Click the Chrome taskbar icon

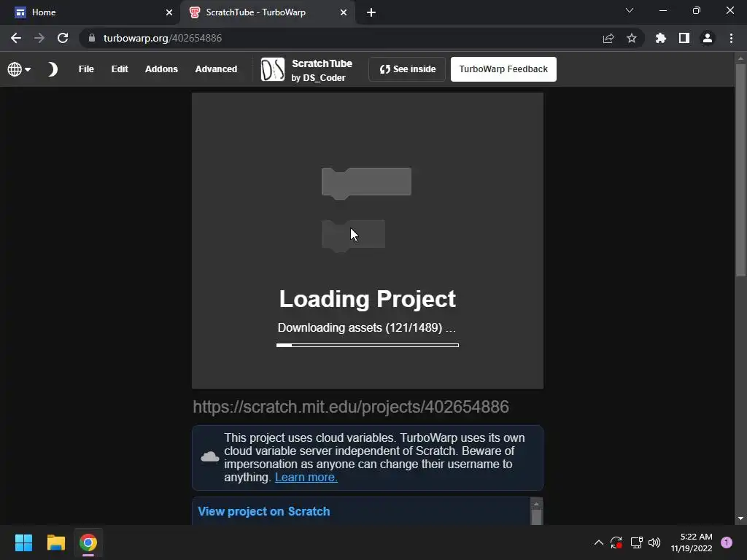click(88, 542)
